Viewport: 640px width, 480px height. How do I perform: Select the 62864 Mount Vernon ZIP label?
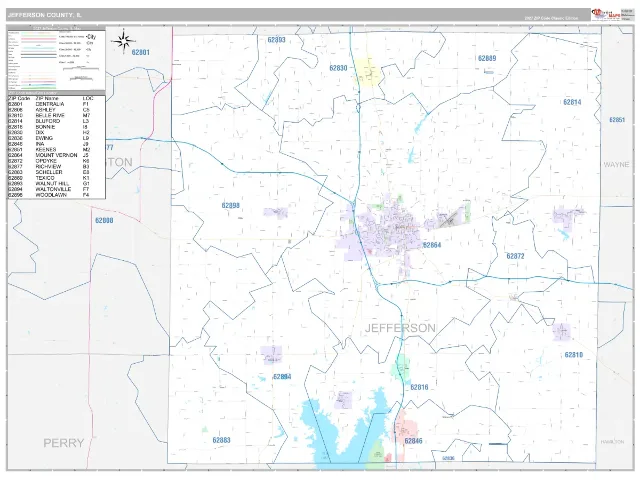pyautogui.click(x=432, y=245)
